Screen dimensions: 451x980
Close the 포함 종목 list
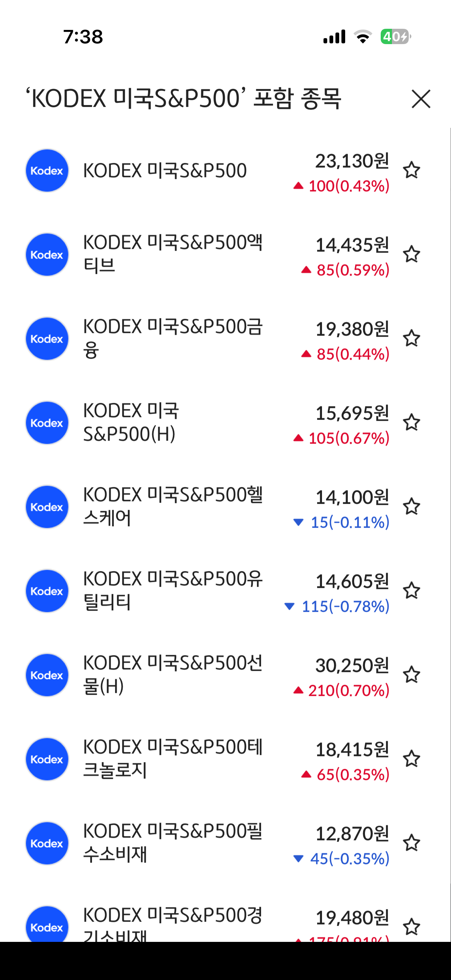tap(421, 99)
